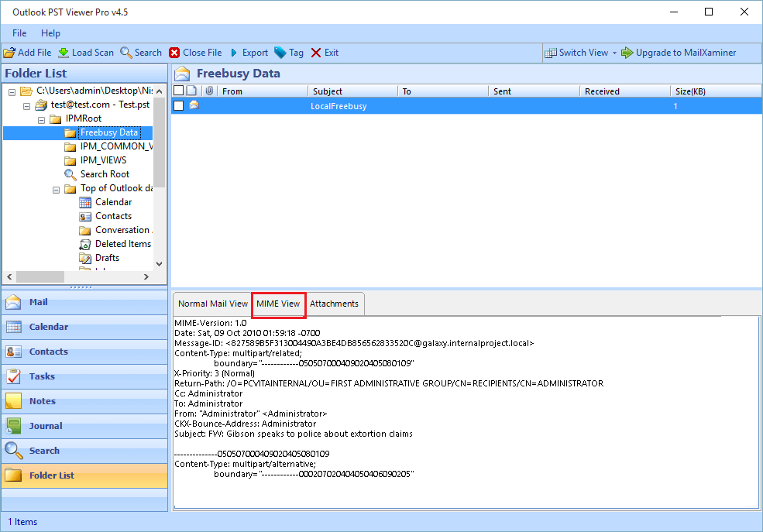Click the Load Scan button label

pos(93,53)
